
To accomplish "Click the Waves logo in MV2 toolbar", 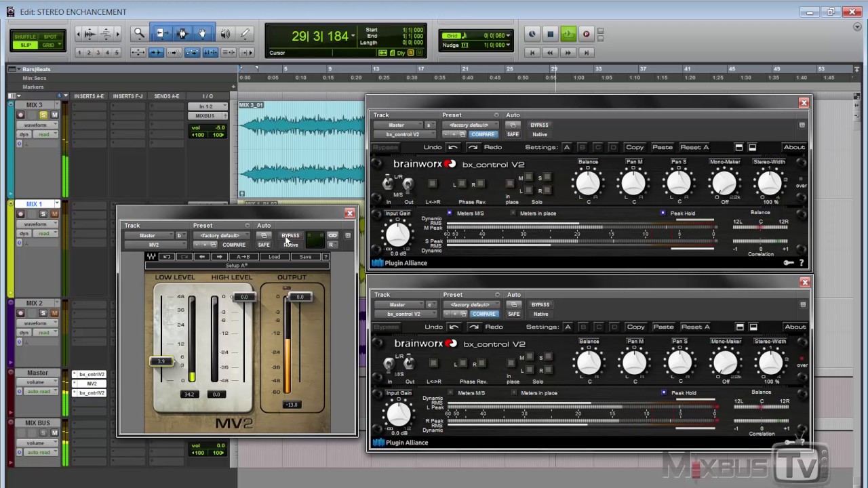I will 151,257.
